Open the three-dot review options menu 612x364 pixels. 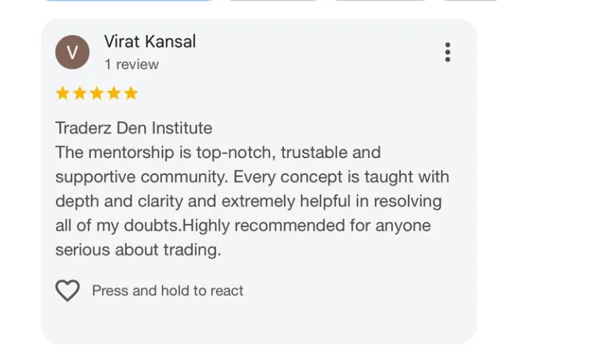point(447,52)
